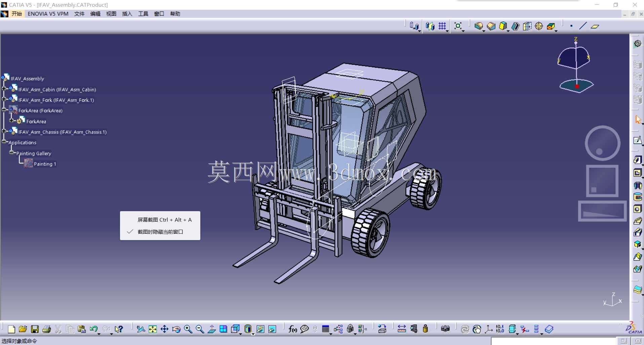This screenshot has height=345, width=644.
Task: Click the New document icon
Action: 11,329
